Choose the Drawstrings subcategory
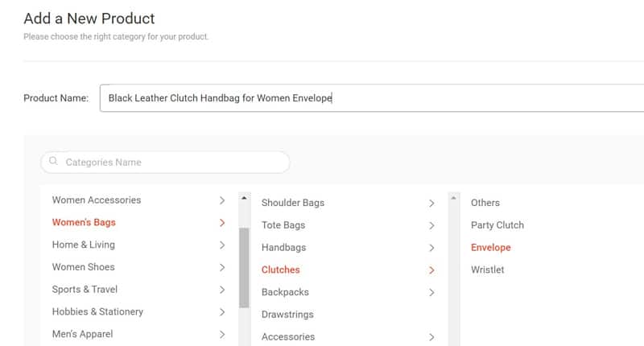644x346 pixels. click(287, 315)
